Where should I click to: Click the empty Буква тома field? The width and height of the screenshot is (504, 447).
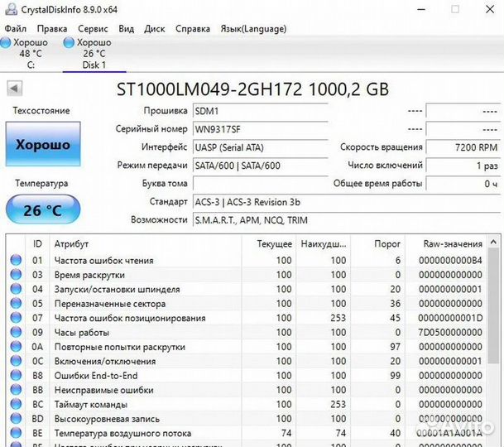coord(261,184)
